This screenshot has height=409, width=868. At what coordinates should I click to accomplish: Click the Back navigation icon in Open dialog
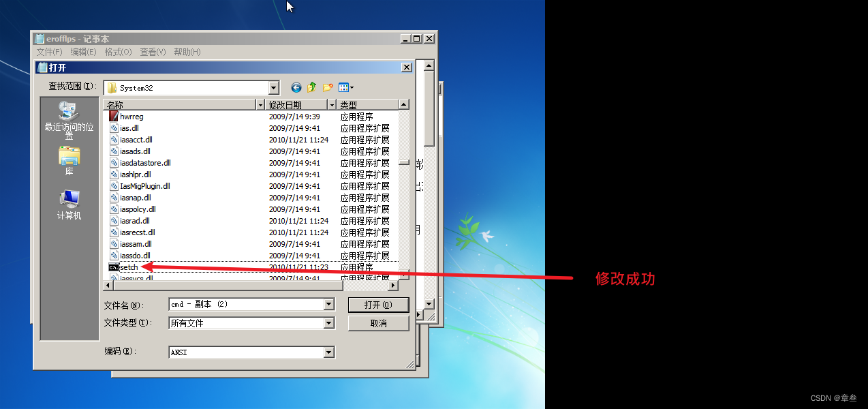tap(296, 87)
